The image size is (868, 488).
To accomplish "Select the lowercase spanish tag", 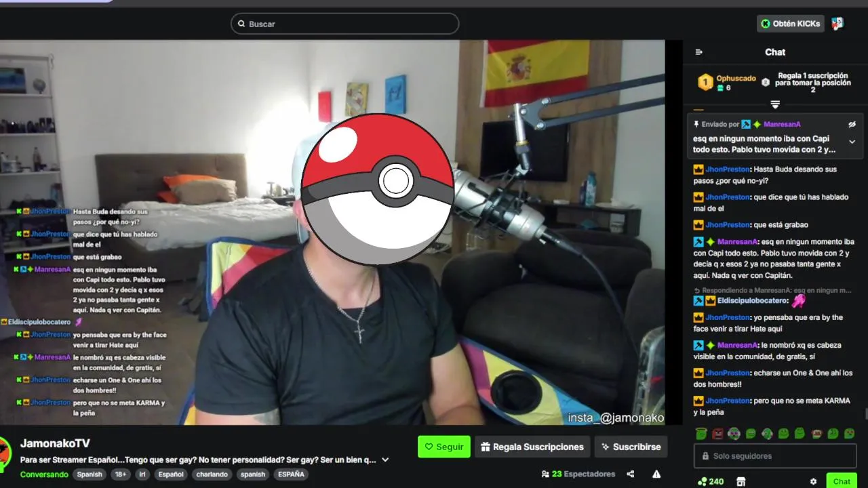I will coord(253,474).
